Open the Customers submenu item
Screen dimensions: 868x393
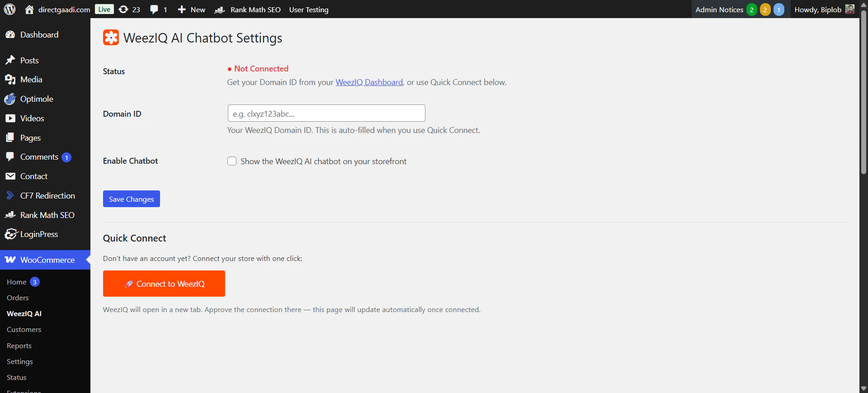click(x=24, y=329)
